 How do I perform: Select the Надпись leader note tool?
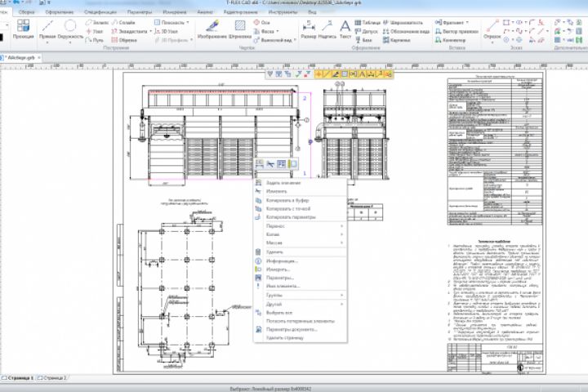click(327, 30)
